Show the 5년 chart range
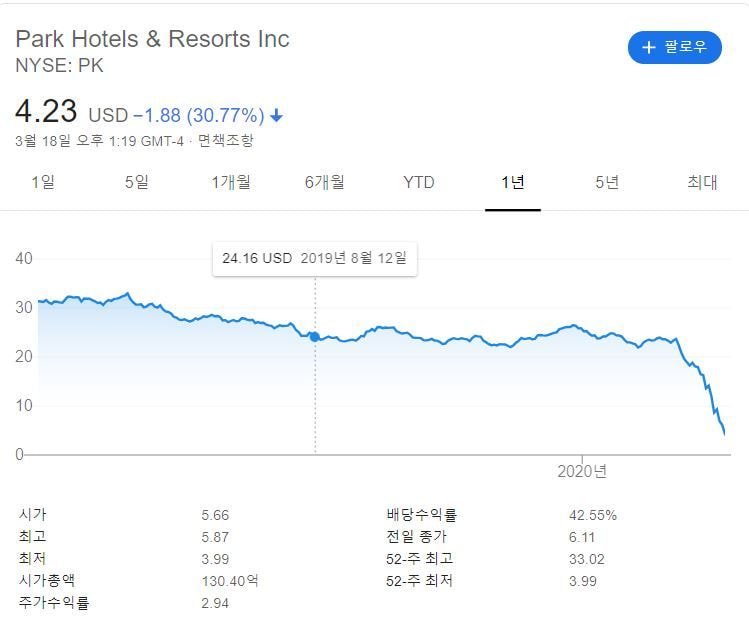Image resolution: width=749 pixels, height=626 pixels. click(x=607, y=182)
